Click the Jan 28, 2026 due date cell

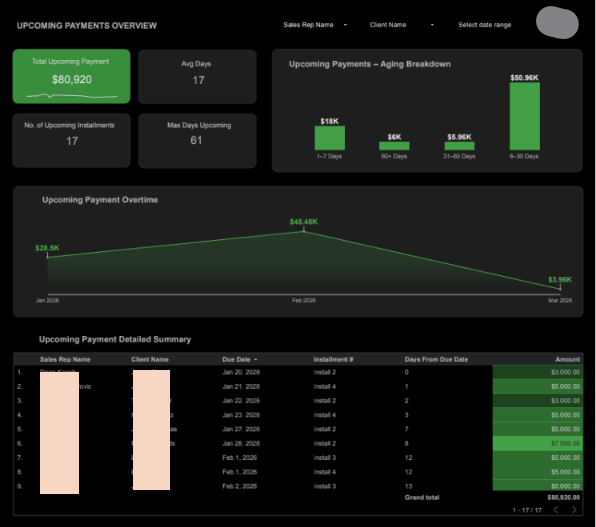(x=241, y=444)
